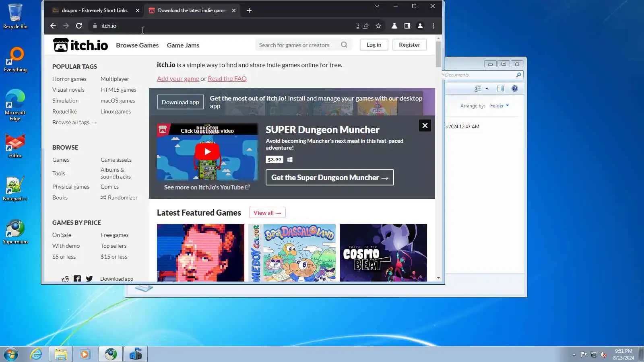This screenshot has width=644, height=362.
Task: Select the Everything desktop shortcut
Action: (x=15, y=60)
